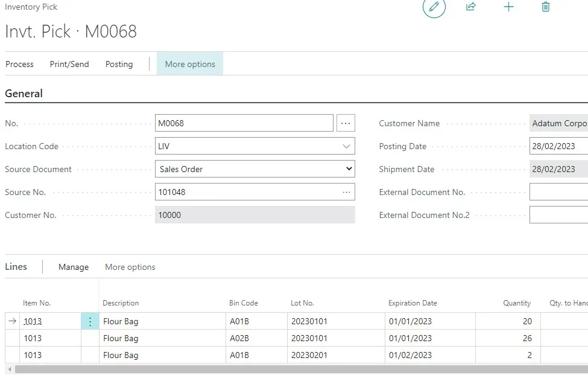Click the No. input field M0068
Image resolution: width=588 pixels, height=384 pixels.
244,123
